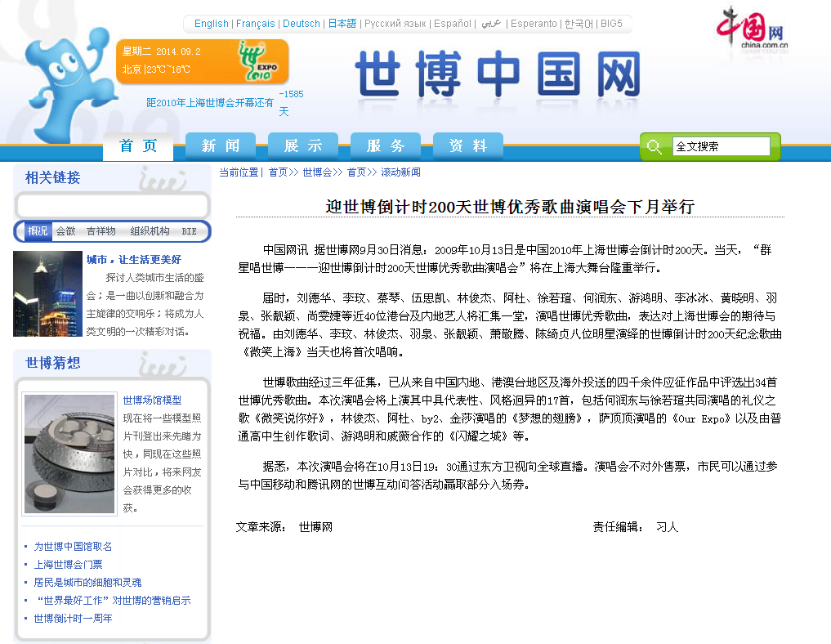Switch to the 新闻 navigation tab
Viewport: 831px width, 644px height.
pyautogui.click(x=221, y=146)
